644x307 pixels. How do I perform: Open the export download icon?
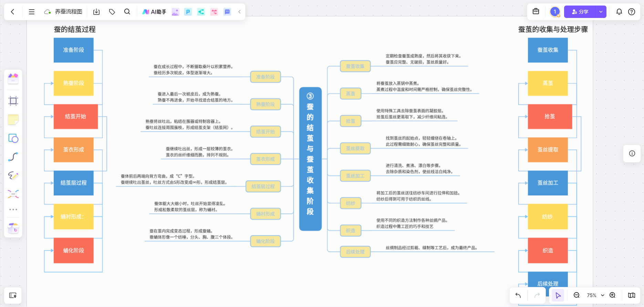pos(96,12)
